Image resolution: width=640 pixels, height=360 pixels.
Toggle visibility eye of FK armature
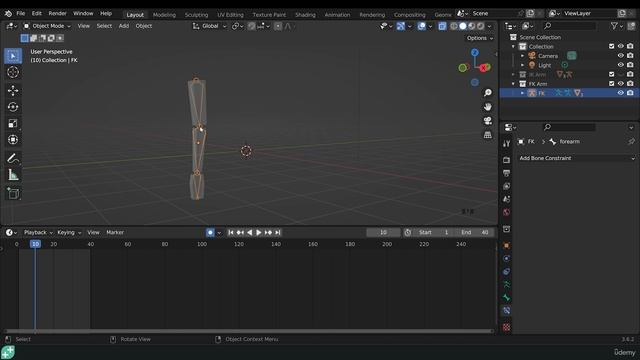tap(620, 93)
